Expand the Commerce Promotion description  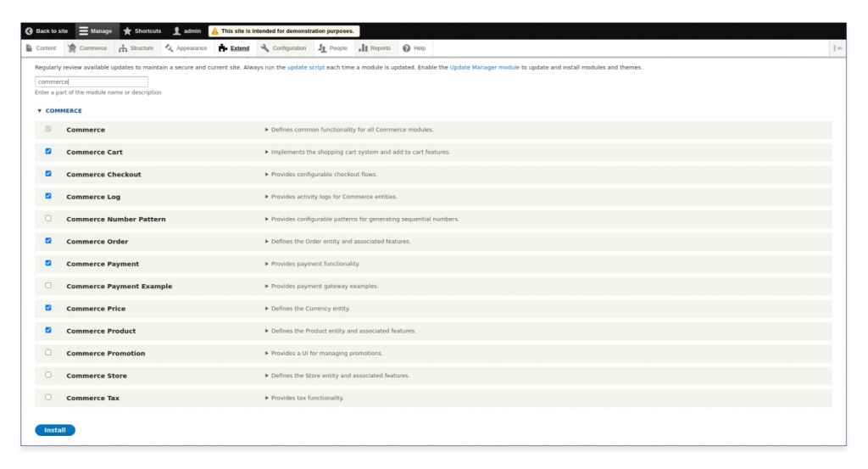pos(324,354)
